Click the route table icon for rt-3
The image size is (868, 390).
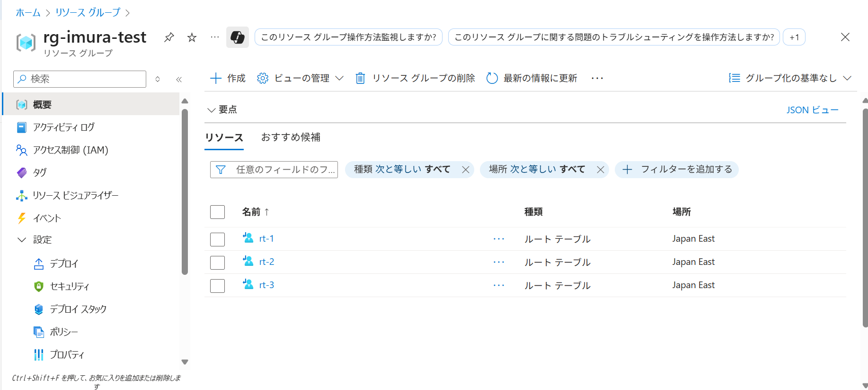pos(248,284)
